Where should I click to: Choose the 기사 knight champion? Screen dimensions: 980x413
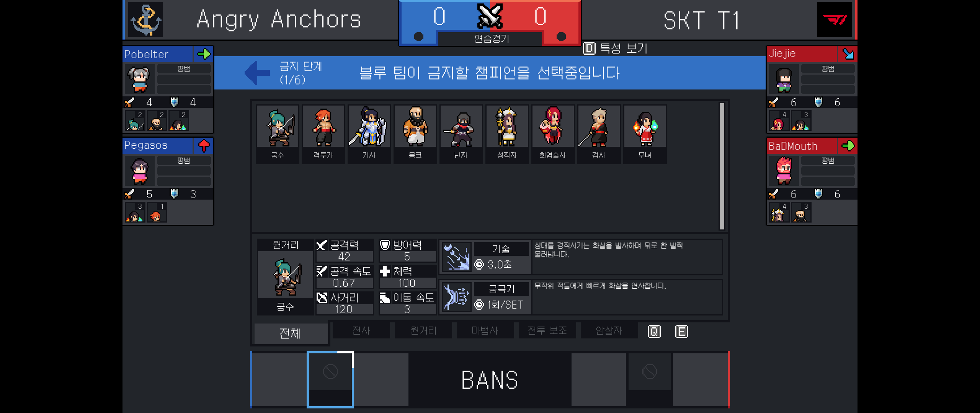[369, 134]
